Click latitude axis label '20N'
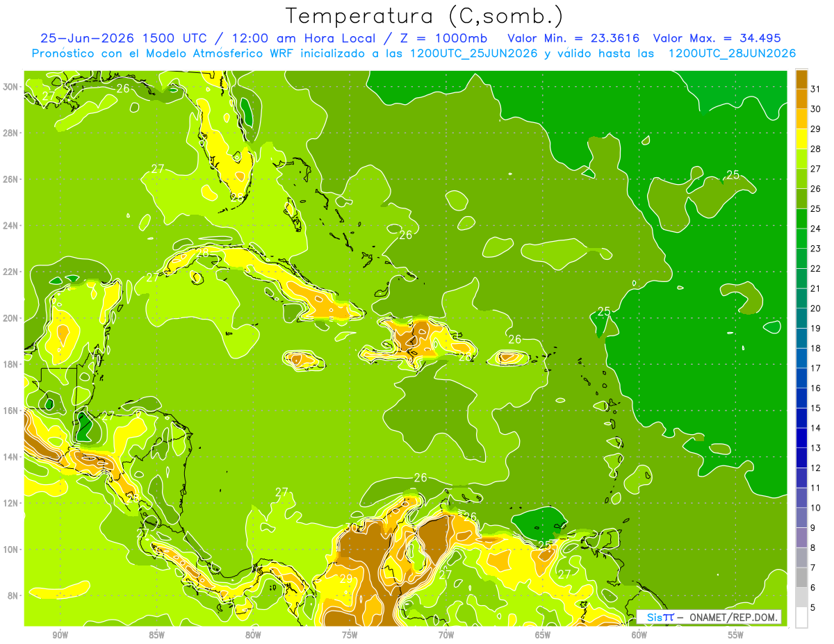 pos(10,318)
